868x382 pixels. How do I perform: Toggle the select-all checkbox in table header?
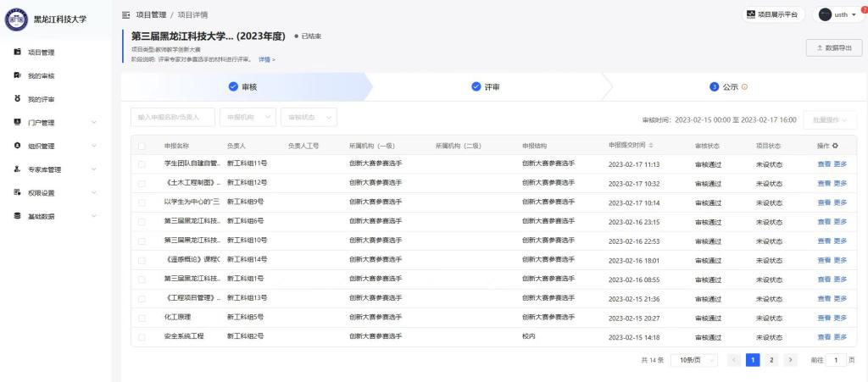tap(142, 146)
